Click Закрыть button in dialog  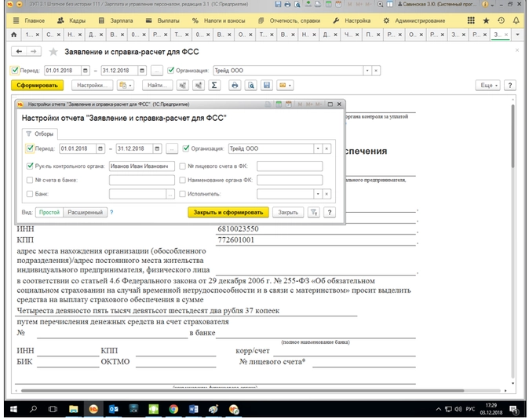tap(288, 212)
